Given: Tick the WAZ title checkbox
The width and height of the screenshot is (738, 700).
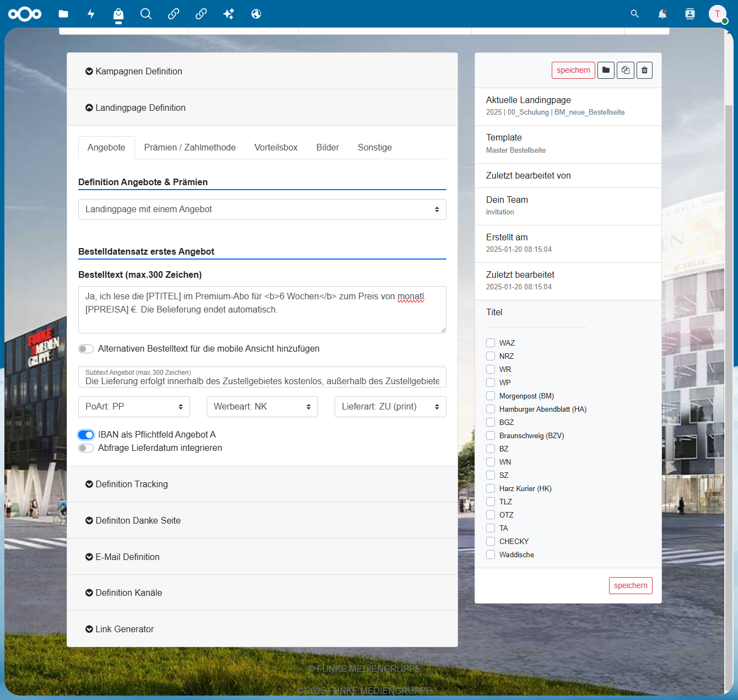Looking at the screenshot, I should click(x=491, y=343).
